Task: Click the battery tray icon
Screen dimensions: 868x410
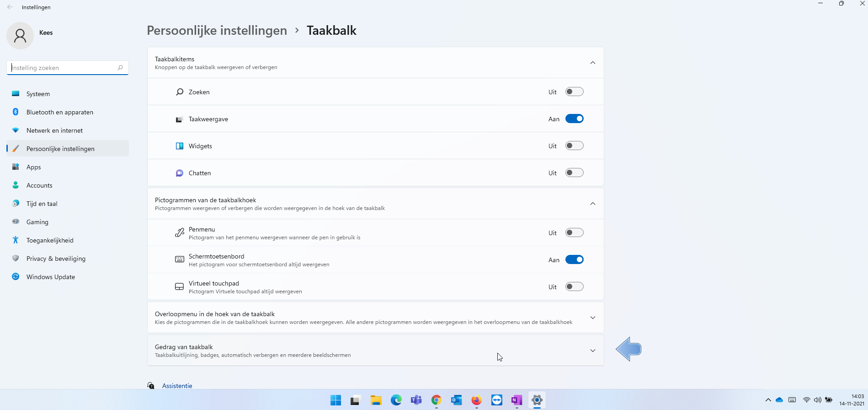Action: click(x=829, y=400)
